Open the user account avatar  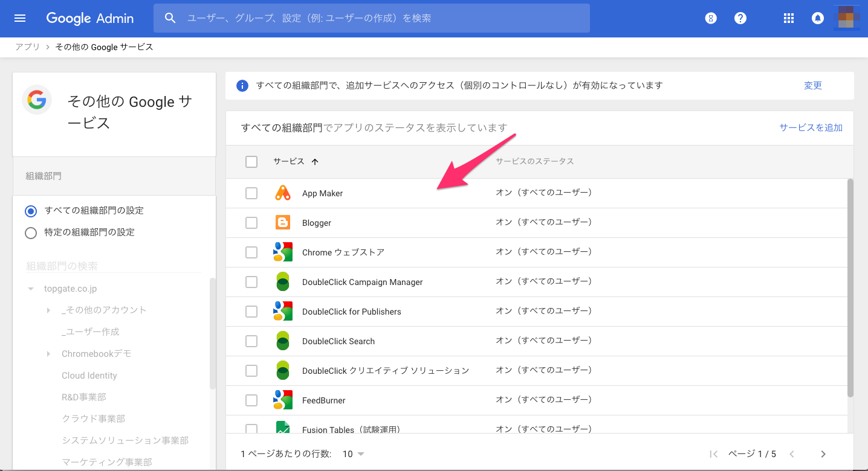(846, 18)
